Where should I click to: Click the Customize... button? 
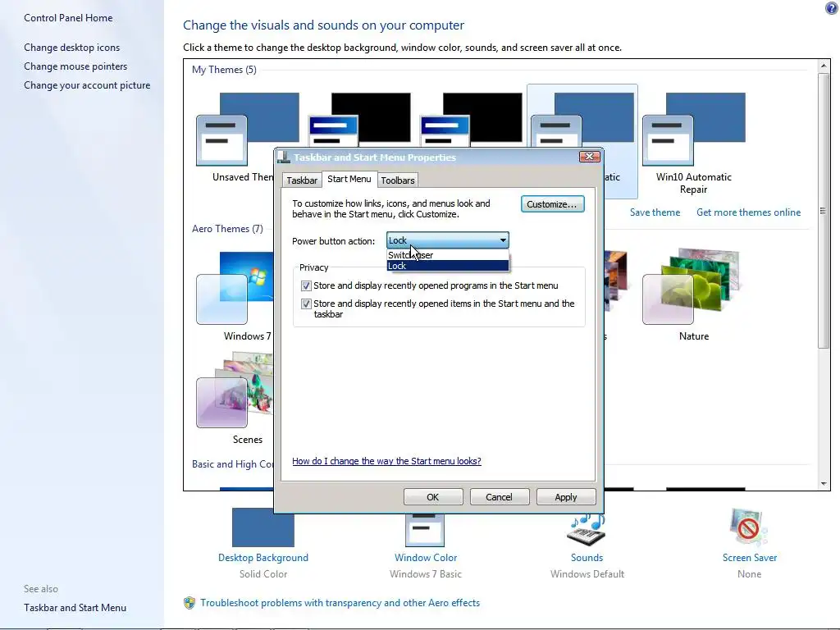point(552,204)
